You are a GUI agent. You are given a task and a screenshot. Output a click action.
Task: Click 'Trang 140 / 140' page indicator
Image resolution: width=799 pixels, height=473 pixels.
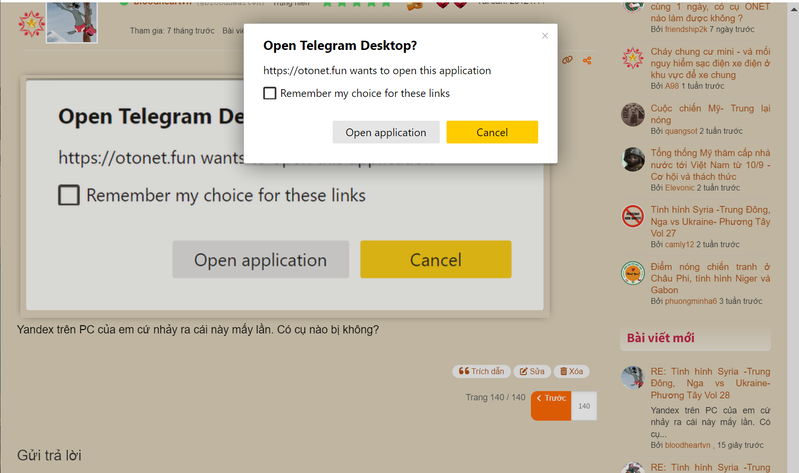pos(495,397)
